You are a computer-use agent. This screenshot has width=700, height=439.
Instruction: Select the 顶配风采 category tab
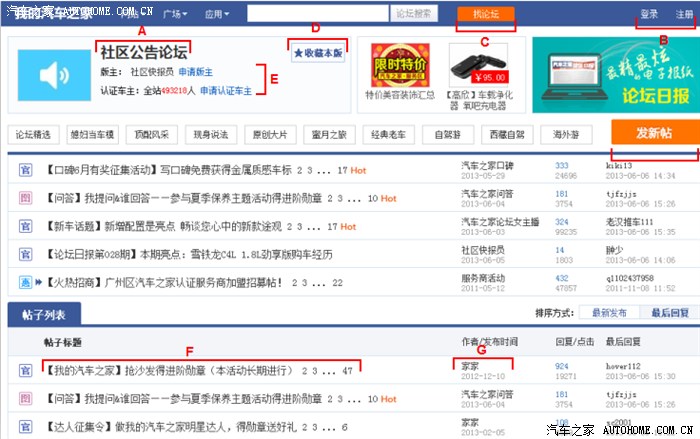[151, 134]
